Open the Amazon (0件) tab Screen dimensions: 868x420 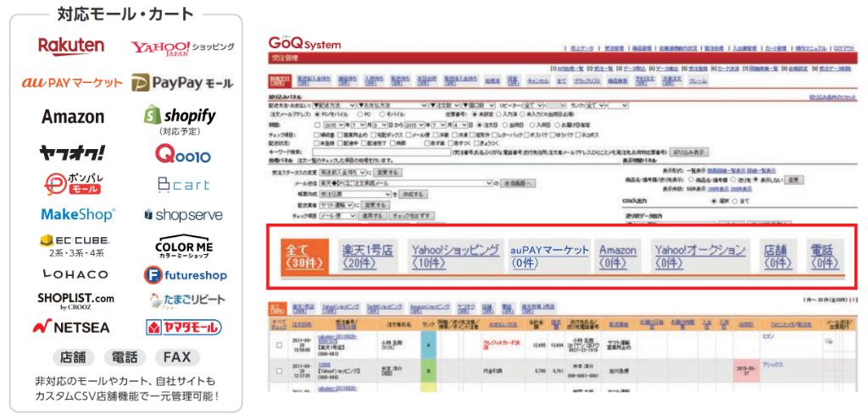point(618,256)
